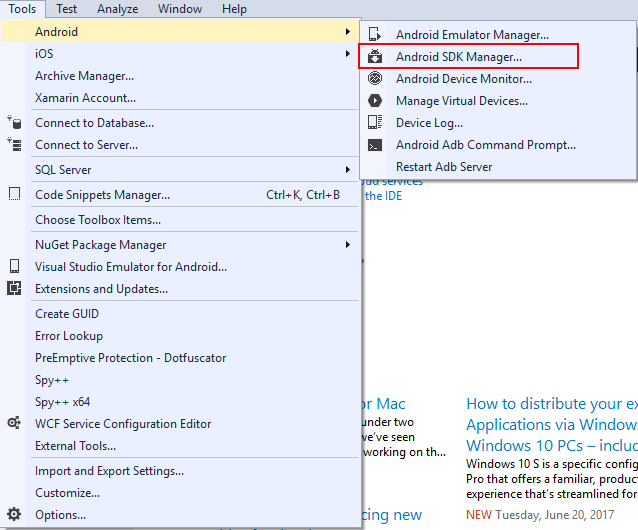Expand the SQL Server submenu arrow
This screenshot has height=530, width=638.
pyautogui.click(x=347, y=169)
